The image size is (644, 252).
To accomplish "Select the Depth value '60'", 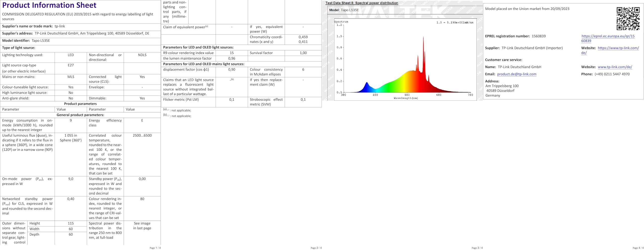I will click(x=71, y=234).
